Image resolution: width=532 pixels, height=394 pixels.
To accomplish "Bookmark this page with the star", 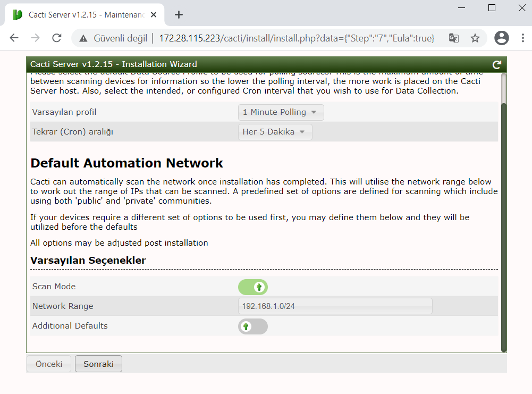I will 475,38.
